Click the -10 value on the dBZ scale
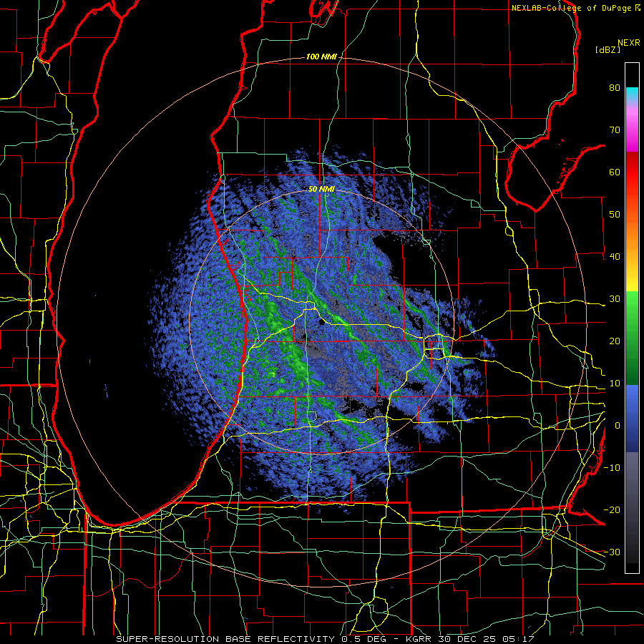The height and width of the screenshot is (644, 644). [x=612, y=468]
